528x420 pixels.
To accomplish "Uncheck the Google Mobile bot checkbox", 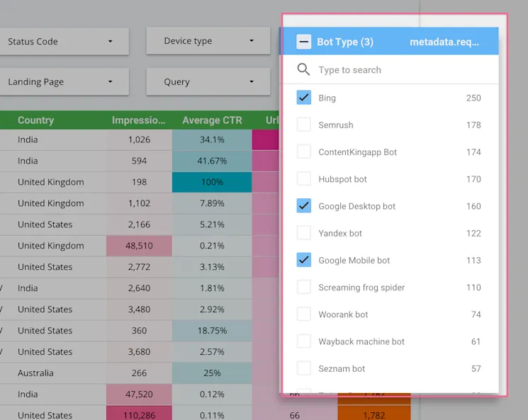I will tap(304, 260).
